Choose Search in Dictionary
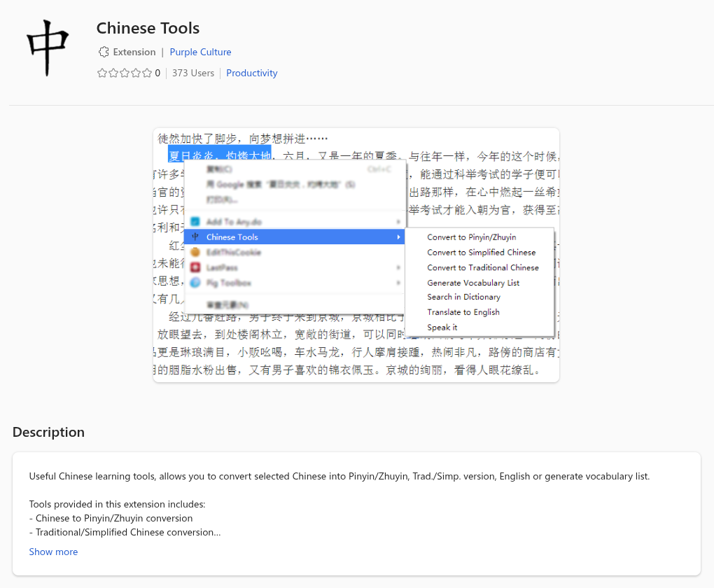714x588 pixels. pyautogui.click(x=463, y=297)
